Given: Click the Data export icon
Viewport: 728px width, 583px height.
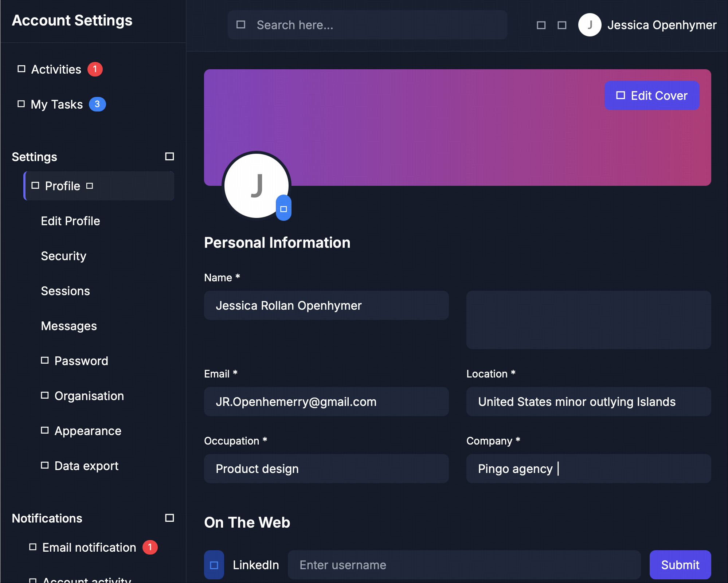Looking at the screenshot, I should click(45, 465).
